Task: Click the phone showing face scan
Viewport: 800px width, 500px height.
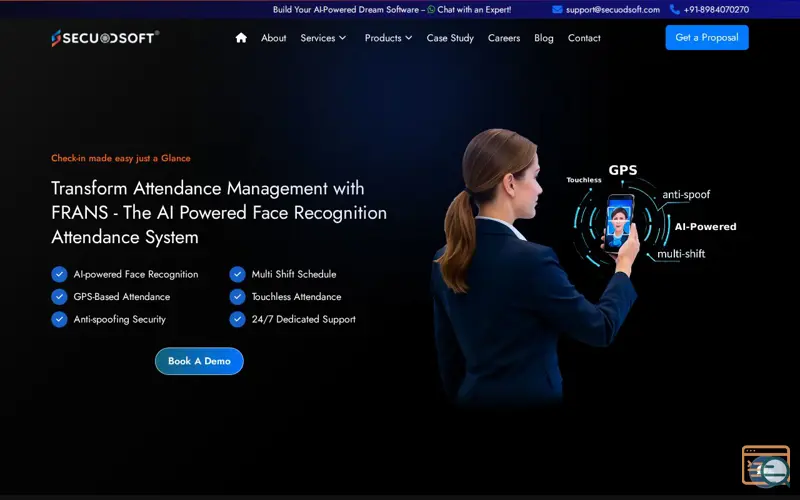Action: [619, 222]
